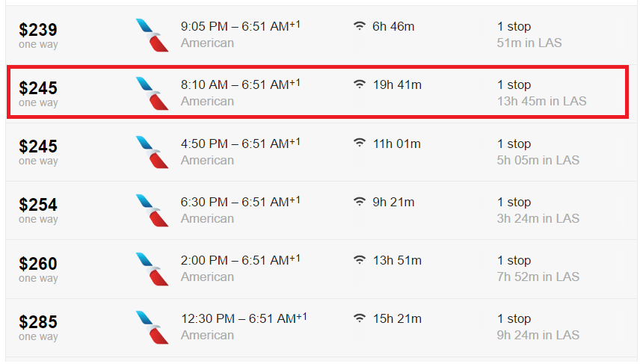
Task: Open the 9:05 PM – 6:51 AM flight
Action: pos(241,26)
